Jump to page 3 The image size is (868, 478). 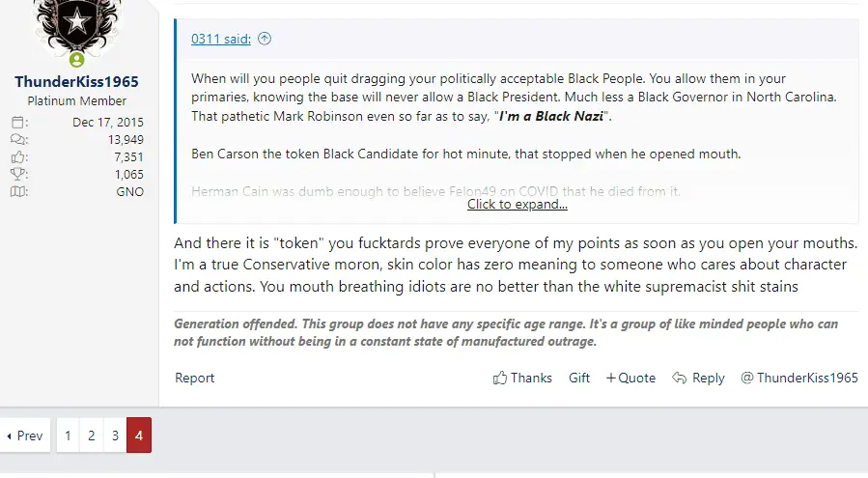pyautogui.click(x=115, y=436)
